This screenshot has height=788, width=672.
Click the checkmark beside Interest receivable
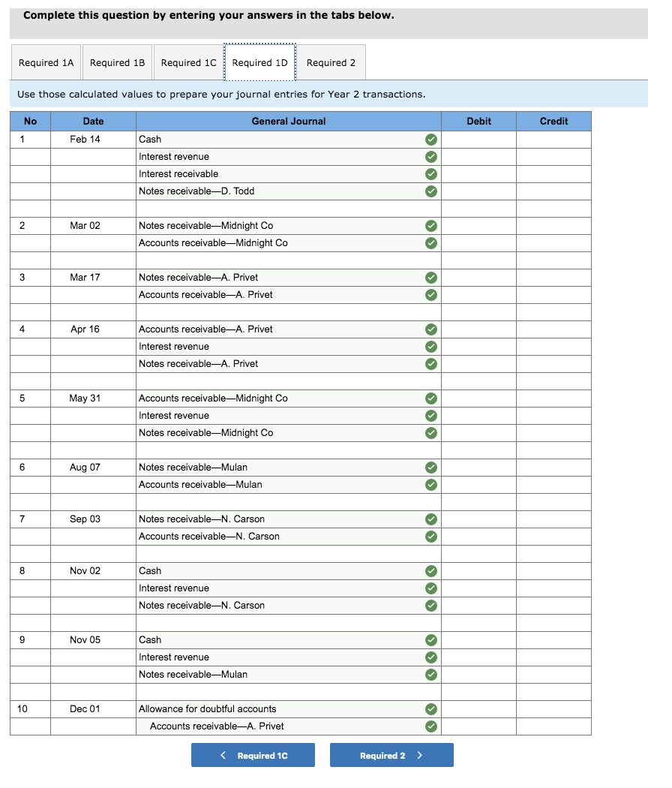[x=431, y=173]
